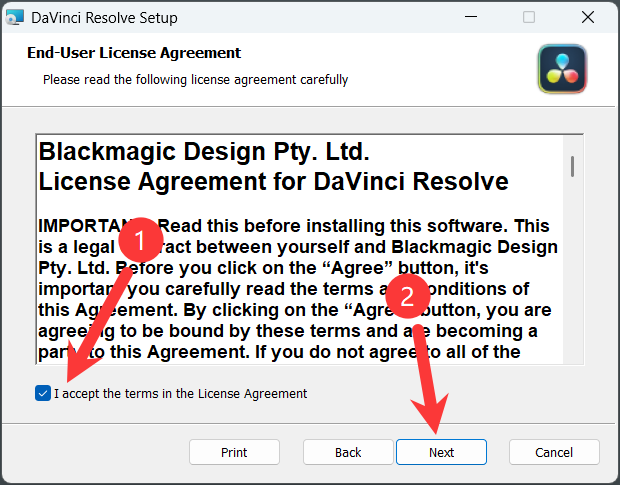Click "Please read the following license agreement carefully"
Image resolution: width=620 pixels, height=485 pixels.
(195, 79)
